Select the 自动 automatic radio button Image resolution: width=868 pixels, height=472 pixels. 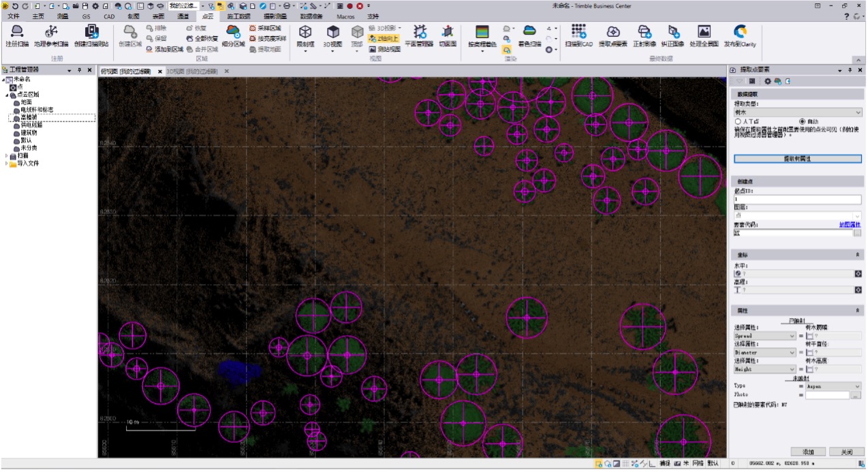pyautogui.click(x=801, y=121)
